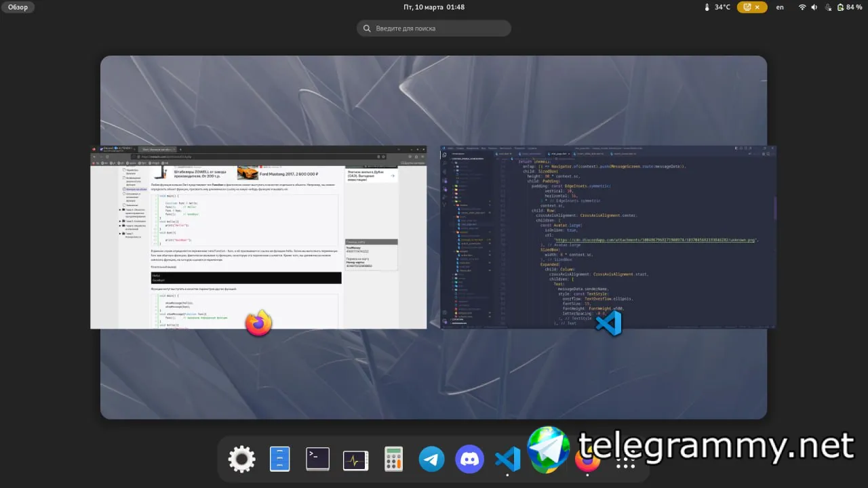Click the battery 84 % indicator
The image size is (868, 488).
pyautogui.click(x=850, y=7)
